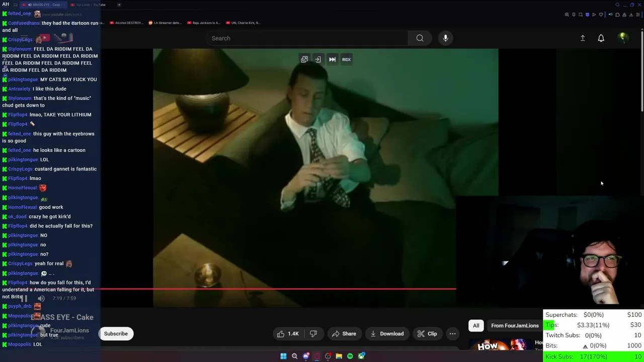The width and height of the screenshot is (644, 362).
Task: Select the All filter chip
Action: [x=476, y=326]
